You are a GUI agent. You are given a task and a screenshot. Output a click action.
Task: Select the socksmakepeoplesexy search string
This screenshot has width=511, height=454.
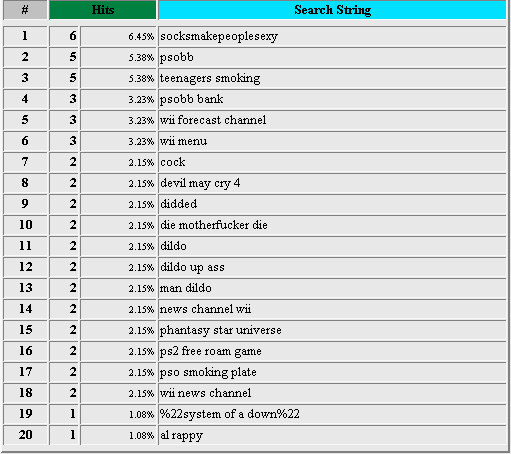219,36
